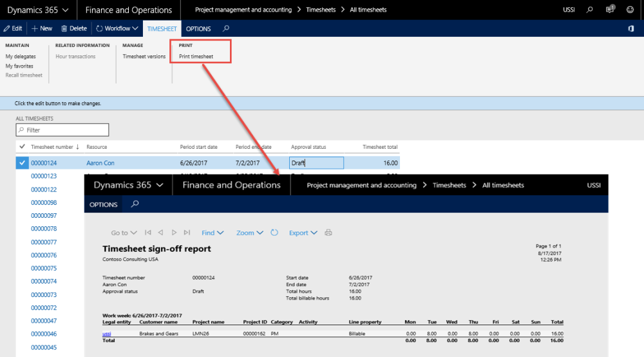Open the Office app icon at right
The image size is (644, 357).
pos(631,29)
